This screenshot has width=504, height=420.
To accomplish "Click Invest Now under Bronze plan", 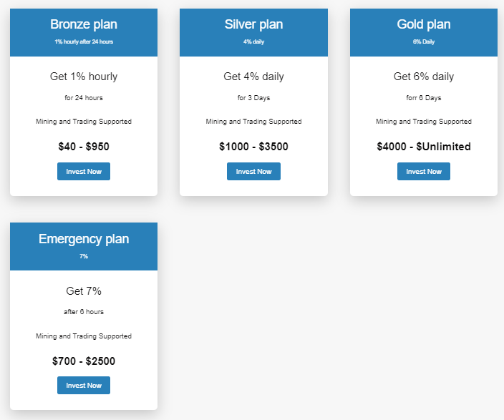I will click(x=84, y=172).
